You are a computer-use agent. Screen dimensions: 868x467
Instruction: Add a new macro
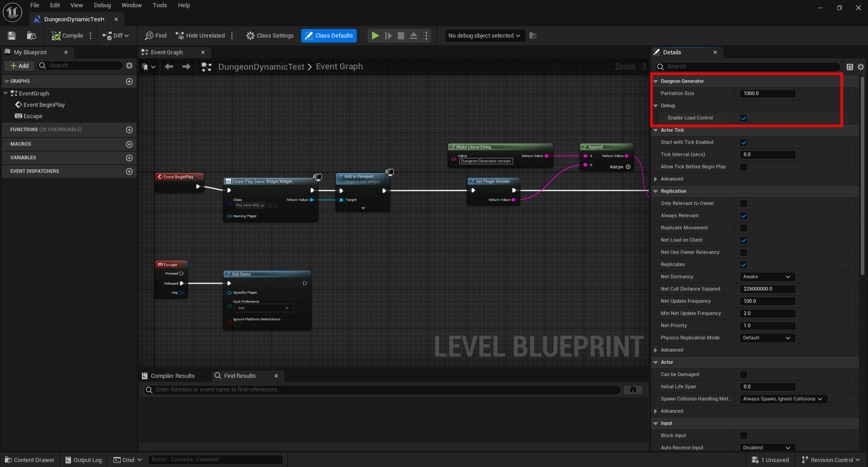click(129, 144)
